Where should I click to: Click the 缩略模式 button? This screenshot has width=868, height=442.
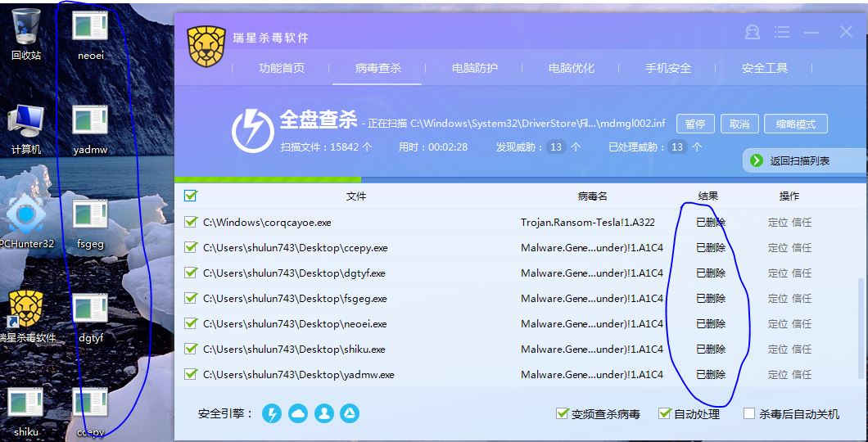click(x=796, y=124)
